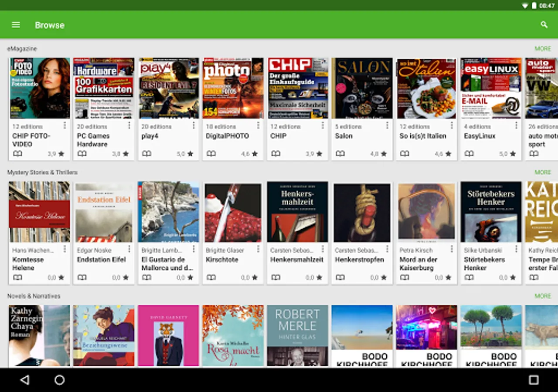Open the Störtebekers Henker cover
This screenshot has height=392, width=558.
[491, 212]
